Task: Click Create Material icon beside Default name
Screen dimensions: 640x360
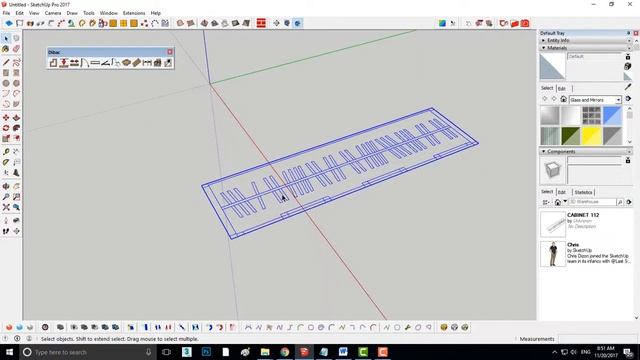Action: pyautogui.click(x=628, y=66)
